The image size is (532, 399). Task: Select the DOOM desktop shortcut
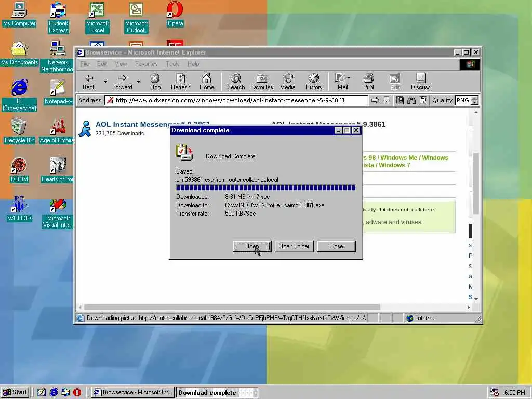coord(19,170)
